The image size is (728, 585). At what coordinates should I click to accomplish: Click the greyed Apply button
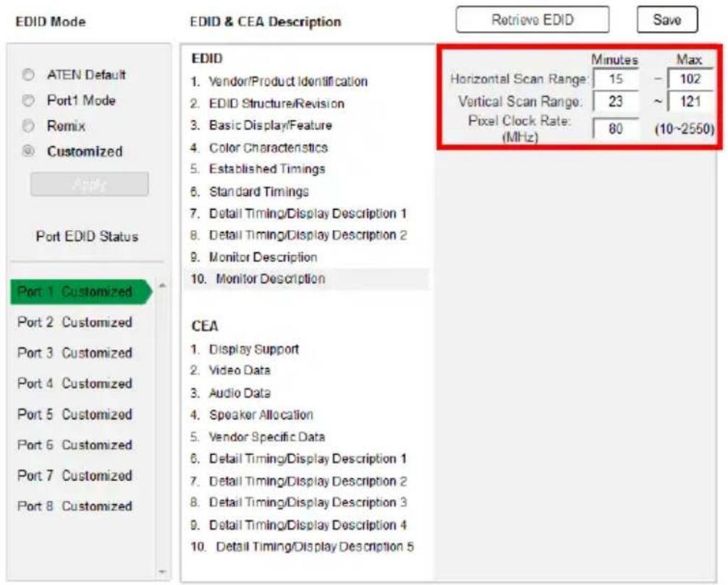tap(90, 184)
